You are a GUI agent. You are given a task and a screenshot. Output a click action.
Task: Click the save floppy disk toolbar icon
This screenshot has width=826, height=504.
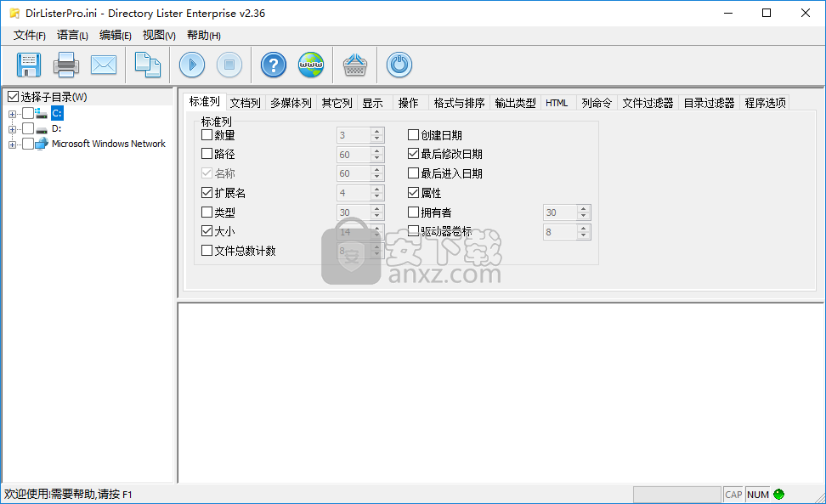click(29, 65)
